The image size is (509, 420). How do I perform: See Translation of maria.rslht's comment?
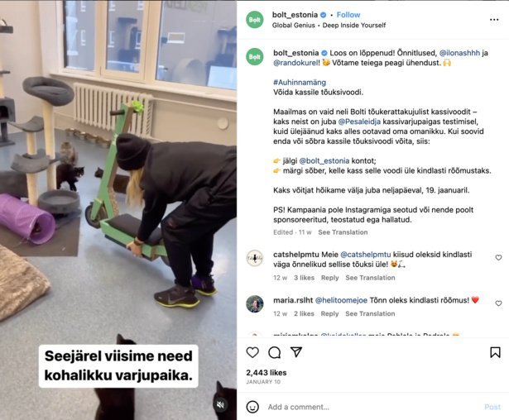[370, 313]
